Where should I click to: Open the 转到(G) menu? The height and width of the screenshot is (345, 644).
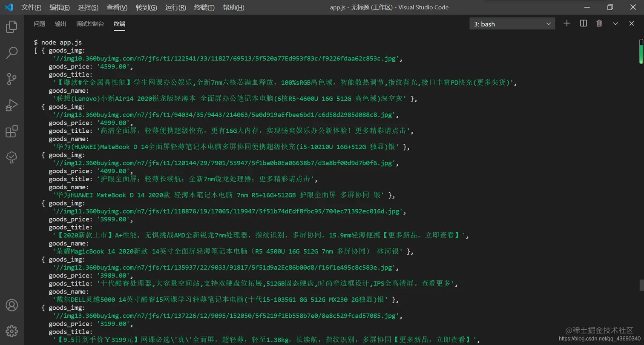(147, 7)
